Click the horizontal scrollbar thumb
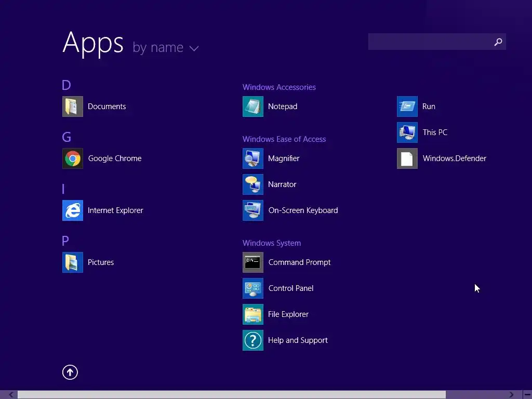 [x=231, y=395]
